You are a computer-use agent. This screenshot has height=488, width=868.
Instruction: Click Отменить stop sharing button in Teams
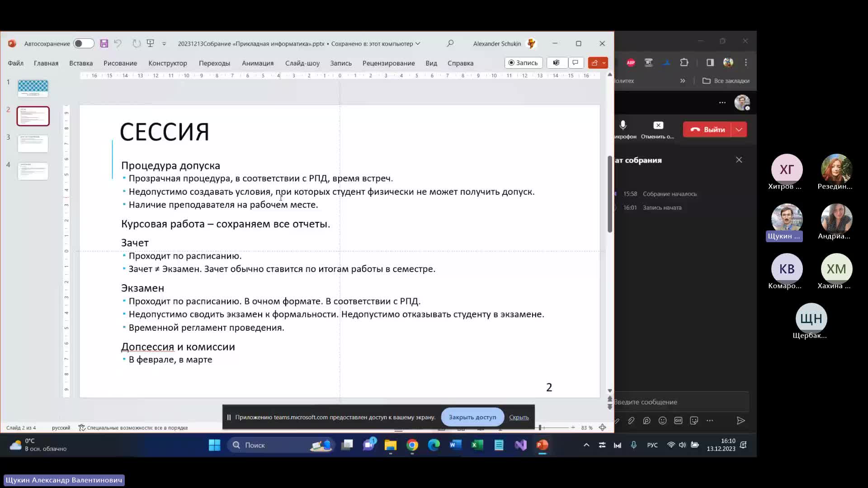point(658,129)
